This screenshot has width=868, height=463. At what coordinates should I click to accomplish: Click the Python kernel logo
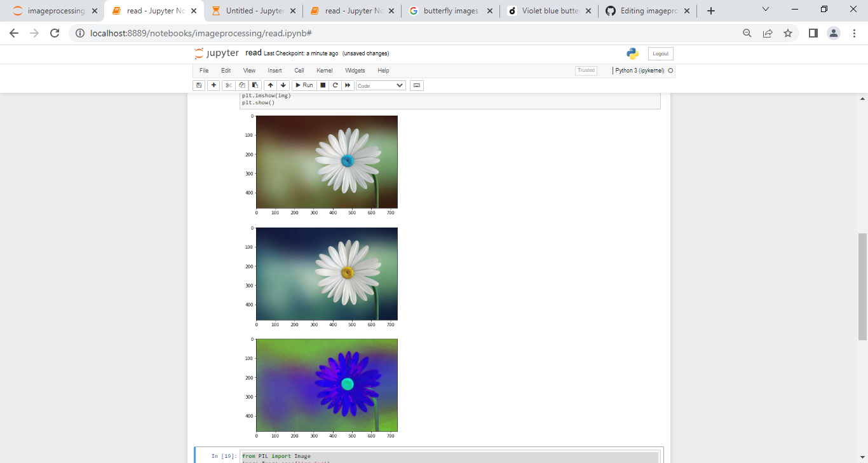[x=632, y=53]
